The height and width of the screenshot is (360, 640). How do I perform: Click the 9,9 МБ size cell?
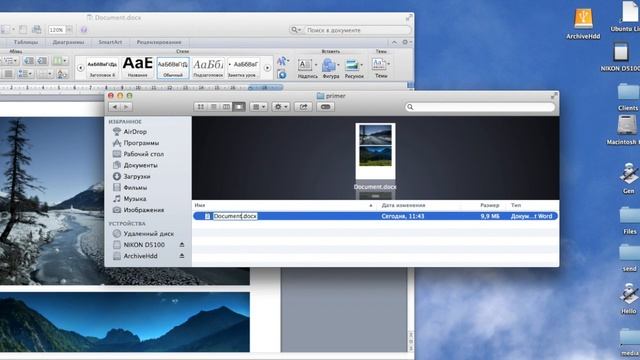click(489, 216)
